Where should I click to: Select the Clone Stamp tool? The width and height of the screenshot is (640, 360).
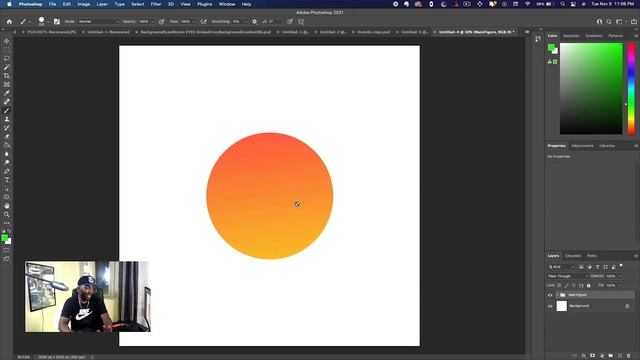coord(7,119)
